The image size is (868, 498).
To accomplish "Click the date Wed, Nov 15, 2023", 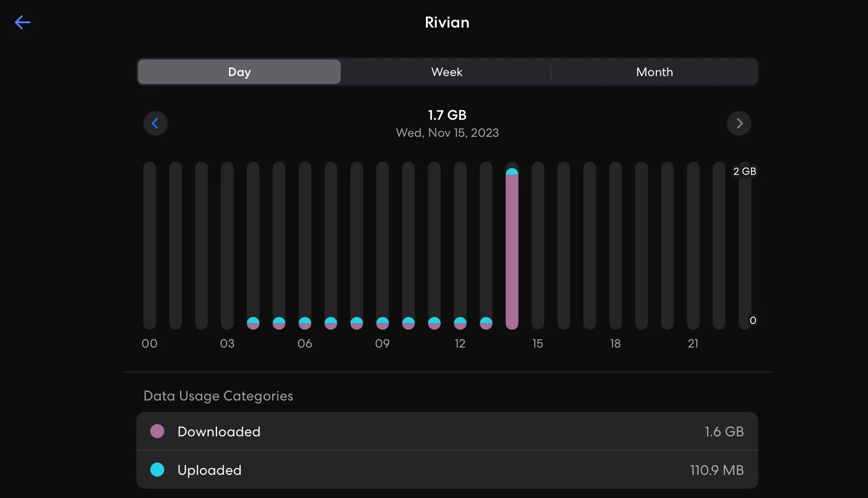I will pyautogui.click(x=447, y=132).
